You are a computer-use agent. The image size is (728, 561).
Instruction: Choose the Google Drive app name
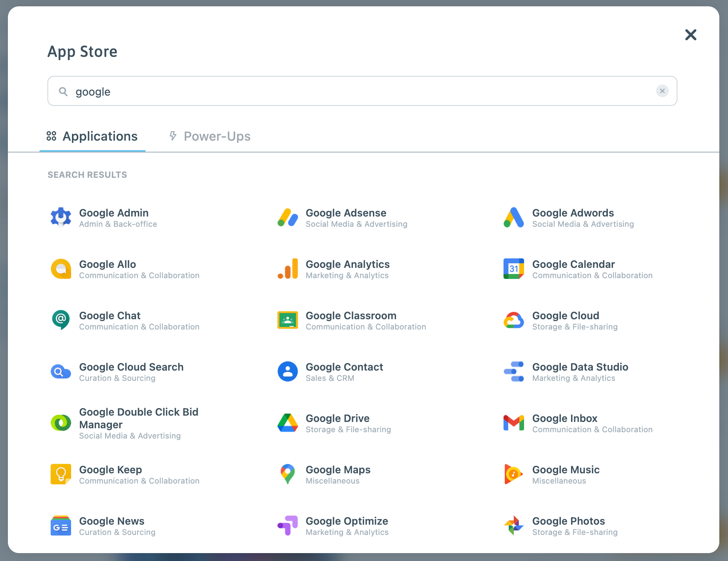click(338, 418)
